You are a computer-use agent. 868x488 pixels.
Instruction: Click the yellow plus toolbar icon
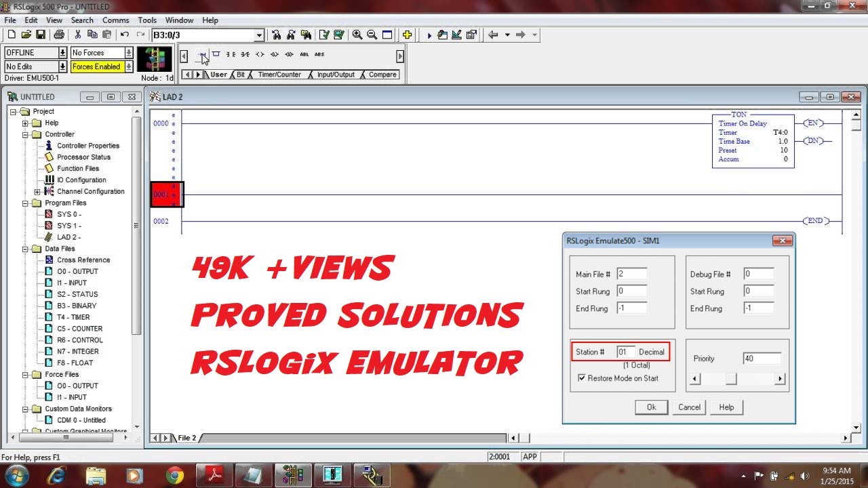tap(407, 35)
